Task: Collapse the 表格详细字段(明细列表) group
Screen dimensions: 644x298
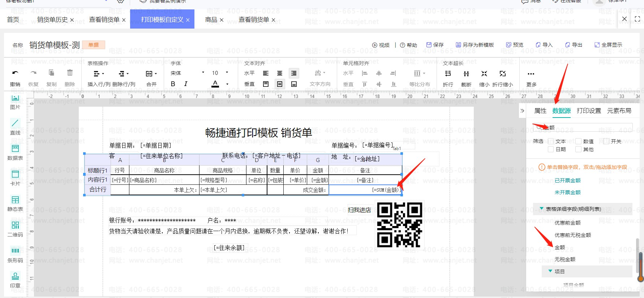Action: point(542,209)
